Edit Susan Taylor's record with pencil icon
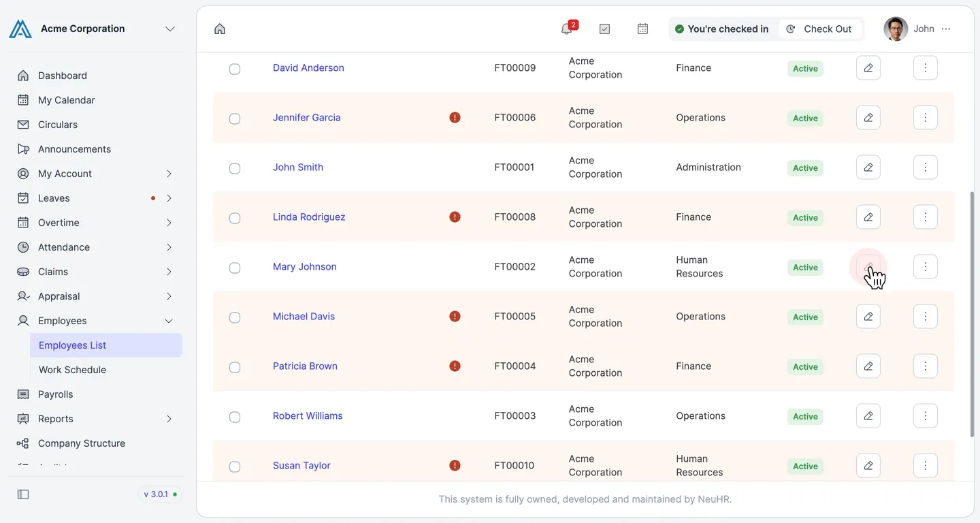The image size is (980, 523). [868, 466]
